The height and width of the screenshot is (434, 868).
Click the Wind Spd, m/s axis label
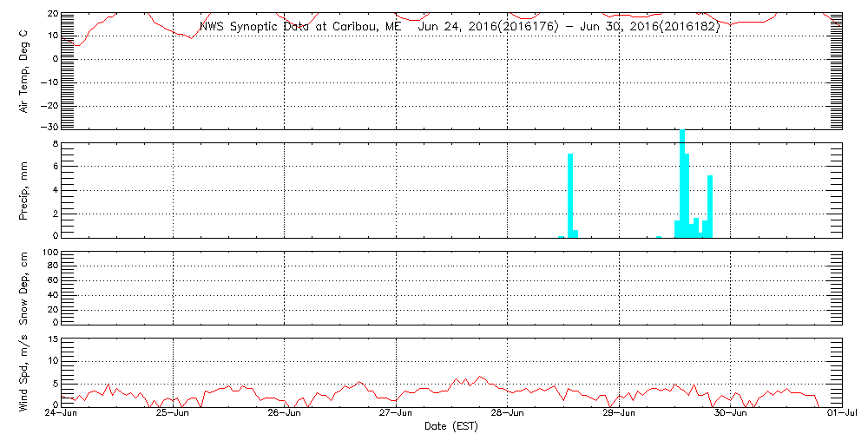click(23, 372)
